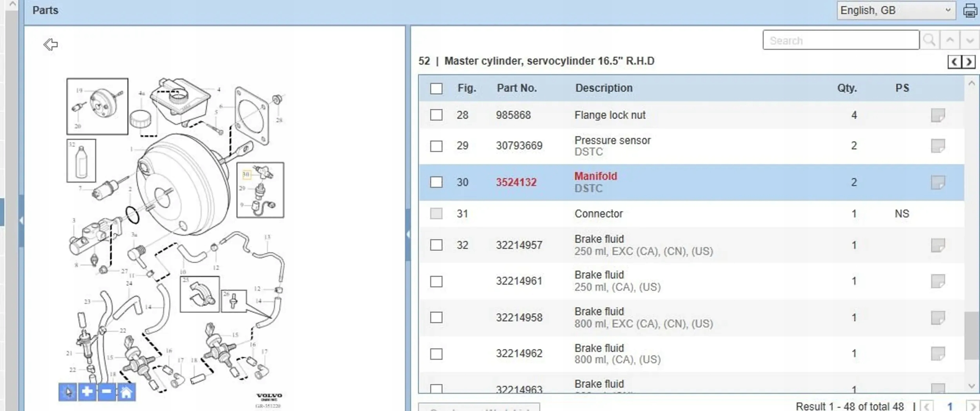Image resolution: width=980 pixels, height=411 pixels.
Task: Toggle the select-all checkbox in the table header
Action: (436, 88)
